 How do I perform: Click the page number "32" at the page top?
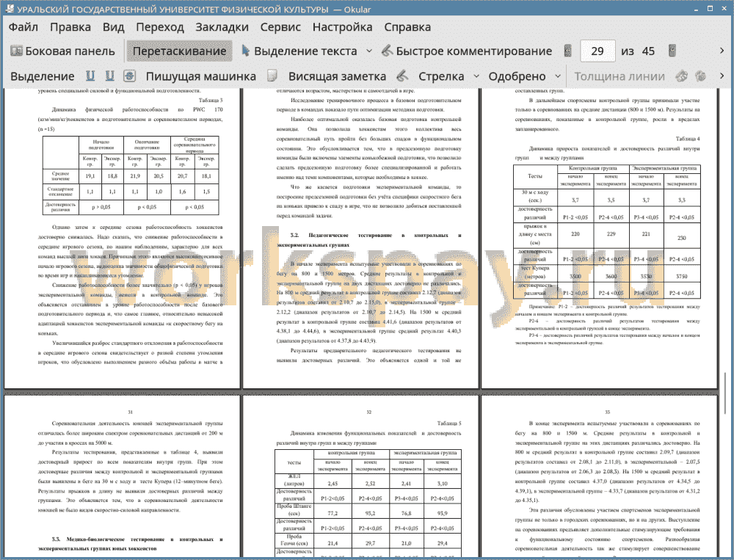point(369,412)
